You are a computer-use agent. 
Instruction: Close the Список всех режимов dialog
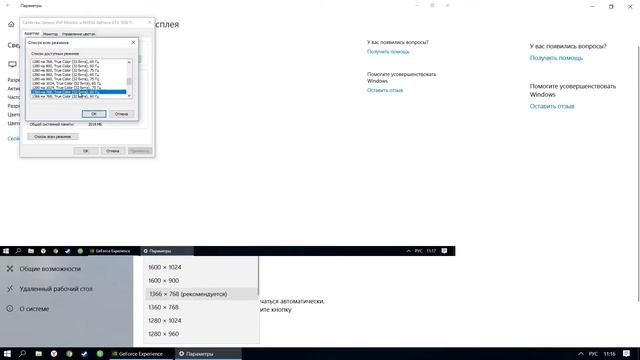coord(133,42)
